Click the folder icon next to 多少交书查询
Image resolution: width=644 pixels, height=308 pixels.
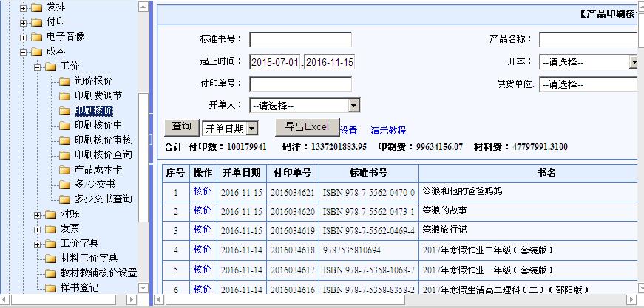click(x=65, y=199)
